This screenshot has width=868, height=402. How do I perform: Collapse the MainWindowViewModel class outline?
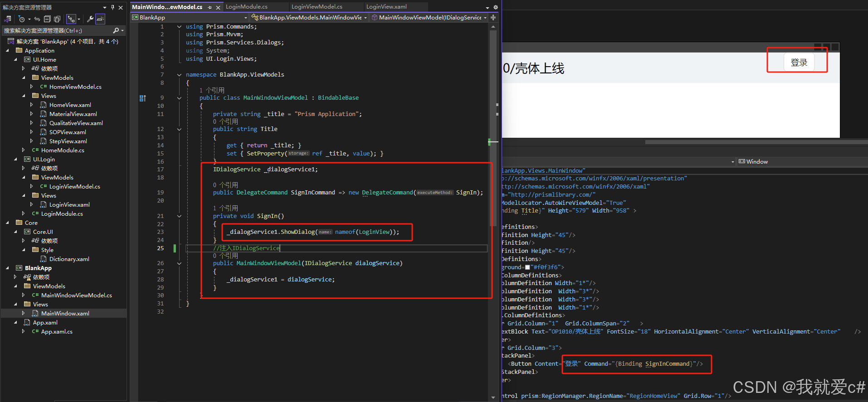179,98
